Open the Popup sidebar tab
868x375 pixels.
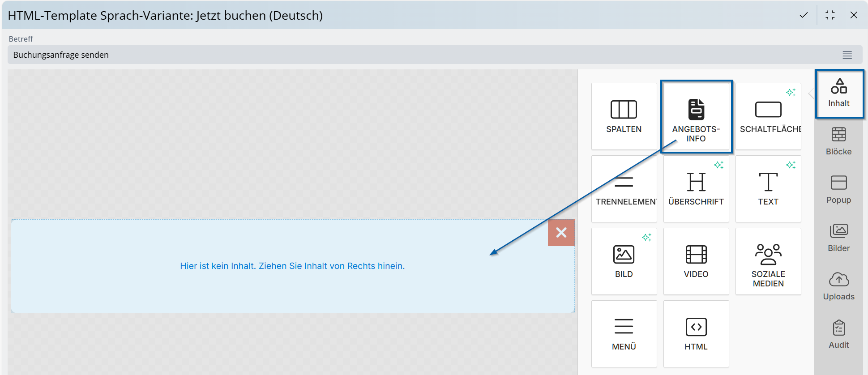click(838, 190)
